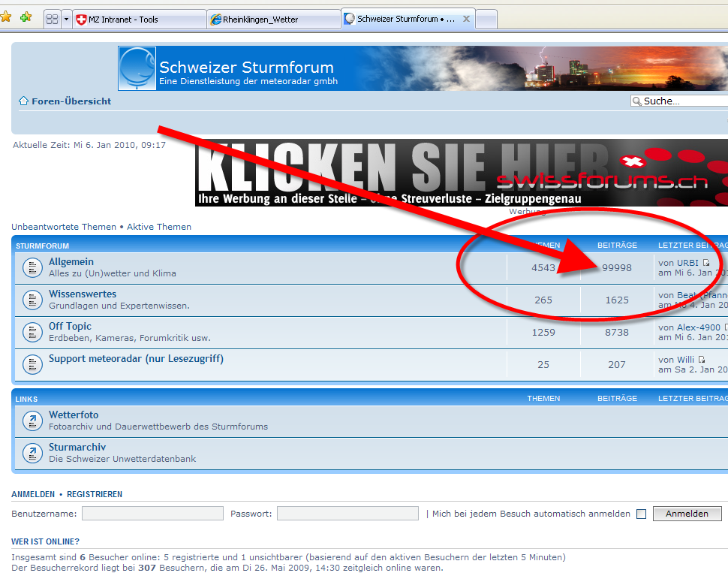The image size is (728, 576).
Task: Click the Wissenswertes posts count 1625
Action: pyautogui.click(x=617, y=300)
